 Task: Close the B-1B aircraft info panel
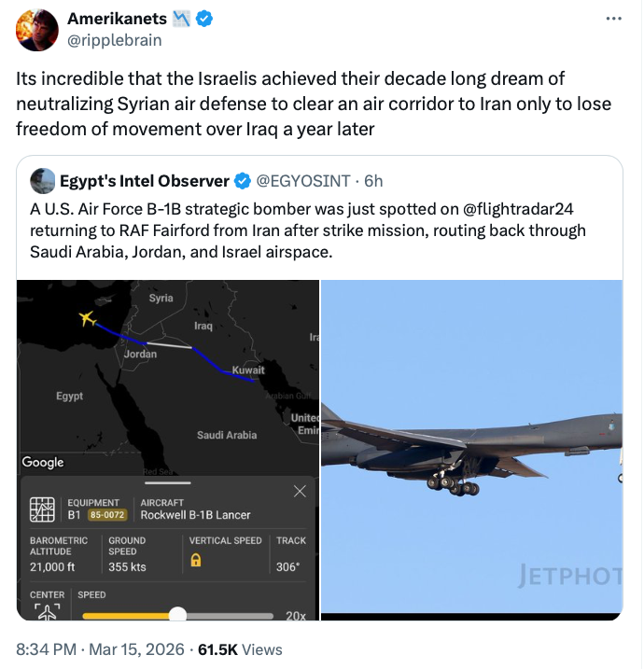point(299,491)
